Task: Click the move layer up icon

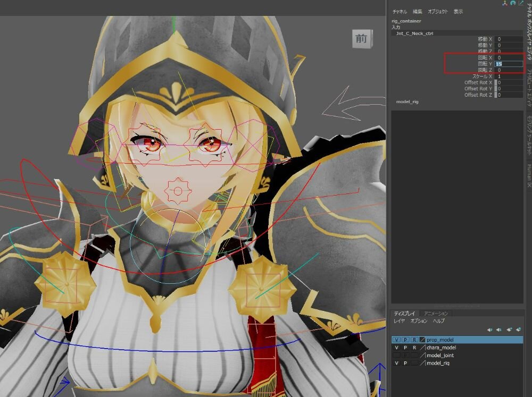Action: tap(489, 330)
